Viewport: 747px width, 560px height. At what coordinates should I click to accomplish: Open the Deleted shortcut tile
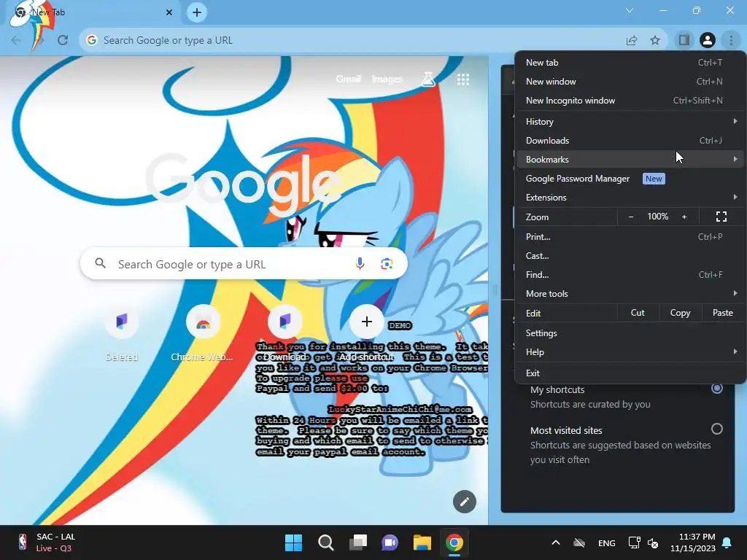(x=122, y=332)
